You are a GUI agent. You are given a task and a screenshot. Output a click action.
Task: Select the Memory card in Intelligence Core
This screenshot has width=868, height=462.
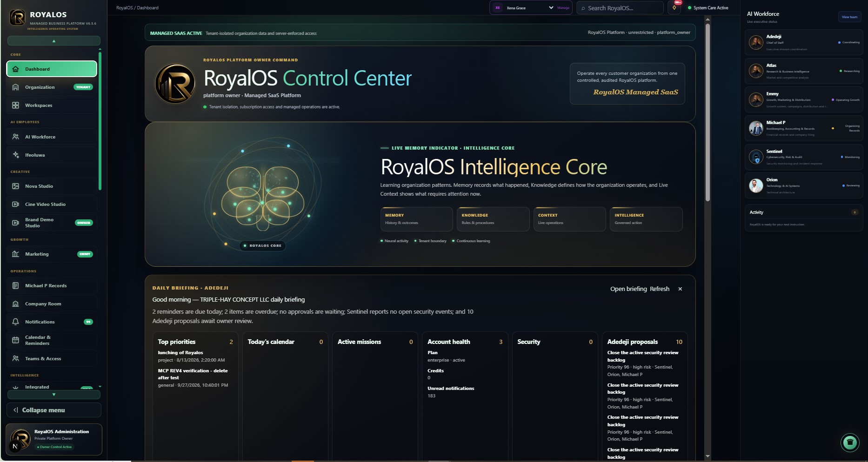(x=416, y=219)
